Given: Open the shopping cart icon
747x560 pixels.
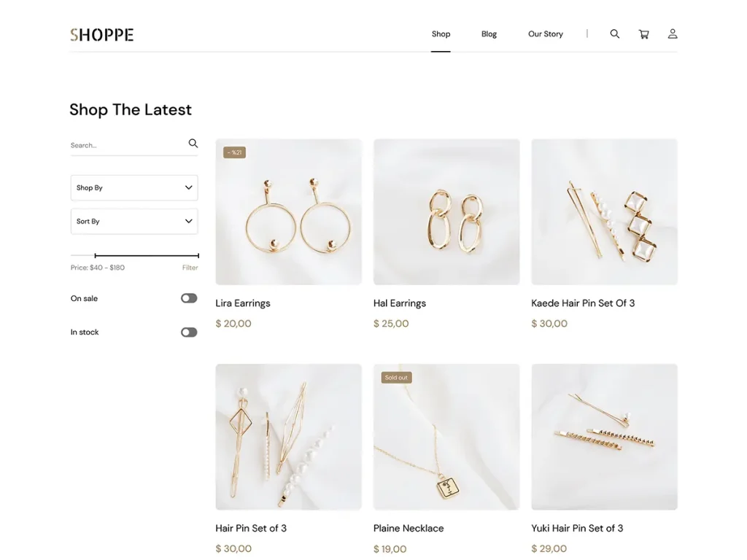Looking at the screenshot, I should click(643, 34).
